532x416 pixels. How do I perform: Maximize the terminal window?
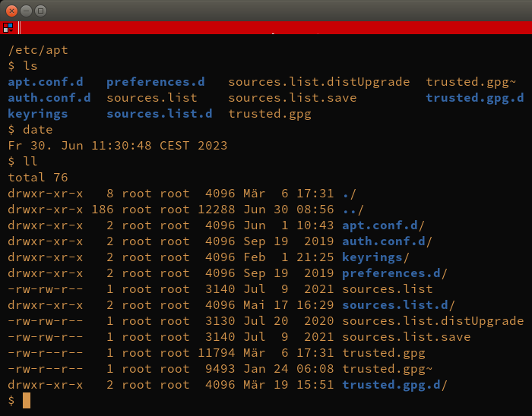tap(41, 11)
